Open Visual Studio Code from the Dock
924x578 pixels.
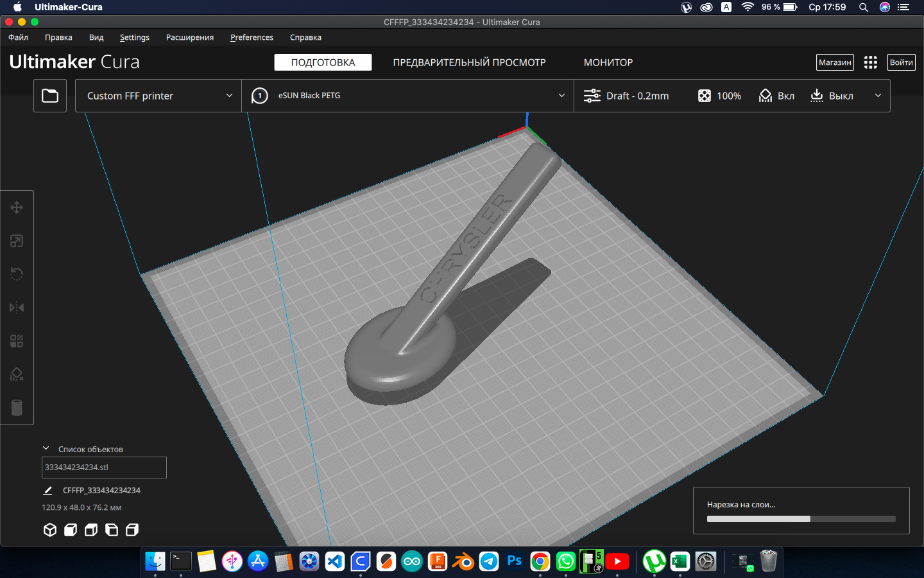coord(335,561)
